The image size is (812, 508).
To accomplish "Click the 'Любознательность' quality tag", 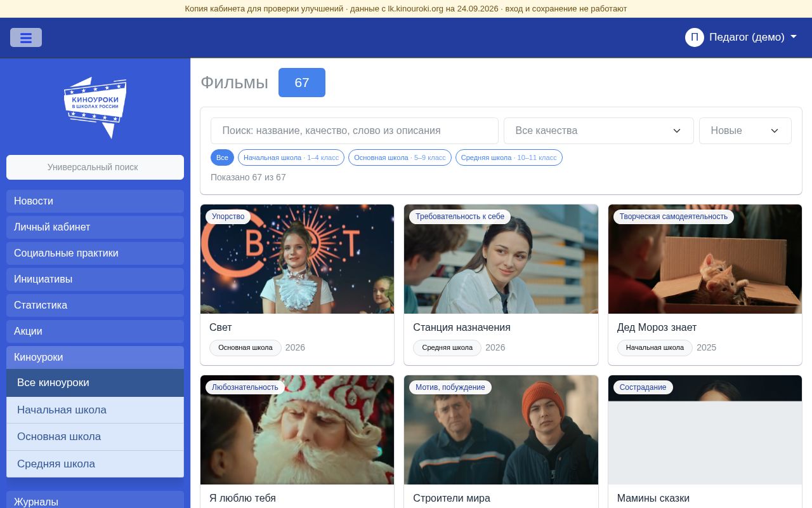I will (245, 387).
